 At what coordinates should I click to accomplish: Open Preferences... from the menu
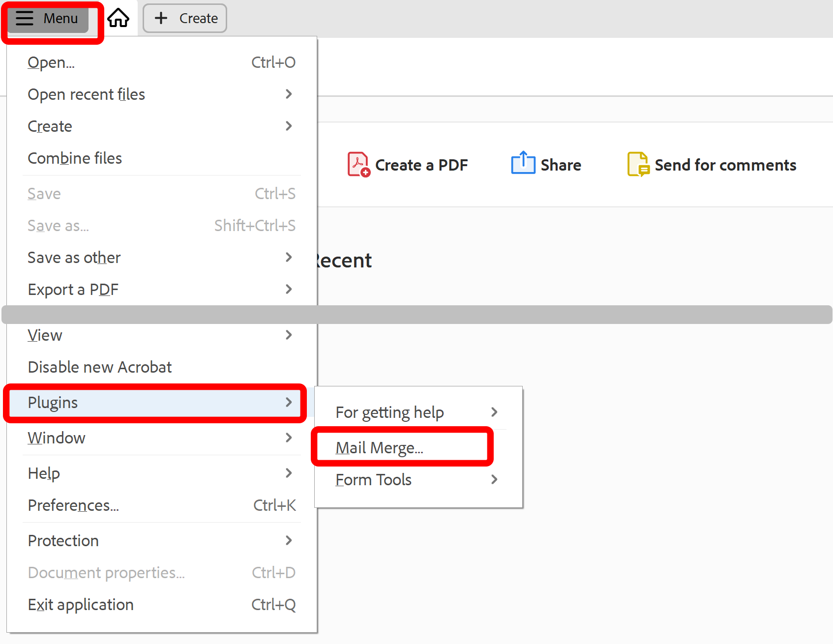pyautogui.click(x=162, y=505)
